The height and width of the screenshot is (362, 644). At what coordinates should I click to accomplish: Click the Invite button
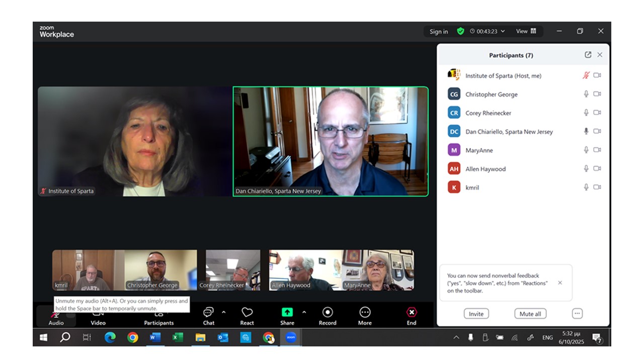(x=476, y=314)
